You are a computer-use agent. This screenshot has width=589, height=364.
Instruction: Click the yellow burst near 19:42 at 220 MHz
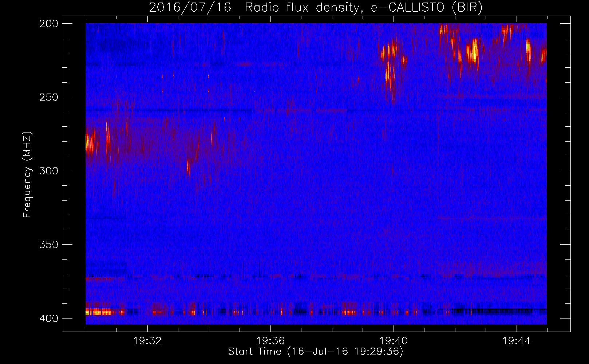point(473,52)
